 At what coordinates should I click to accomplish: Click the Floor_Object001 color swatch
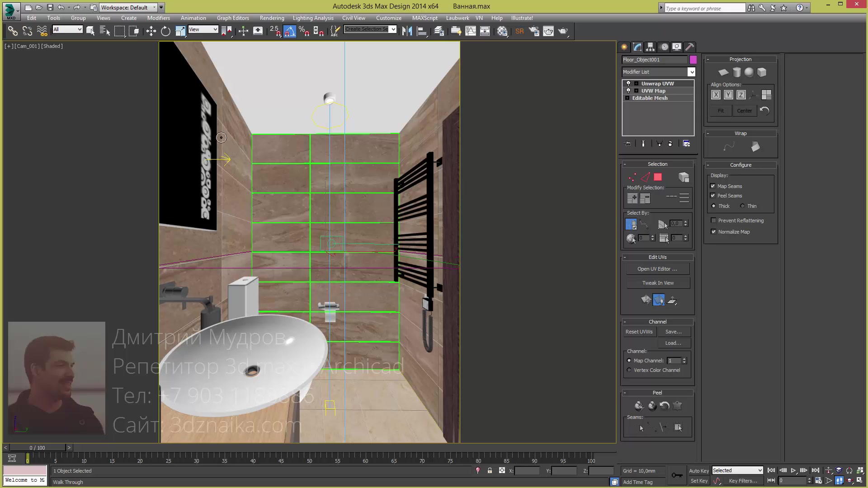pyautogui.click(x=693, y=59)
